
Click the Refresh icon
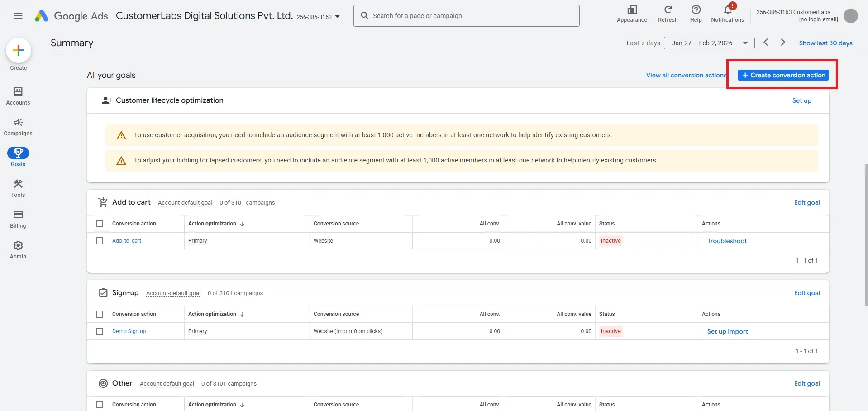coord(668,10)
